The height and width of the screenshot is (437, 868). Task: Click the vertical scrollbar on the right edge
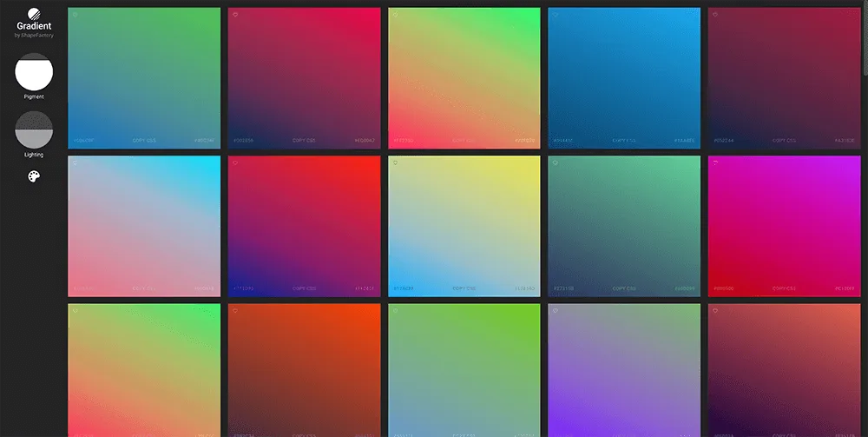coord(865,217)
